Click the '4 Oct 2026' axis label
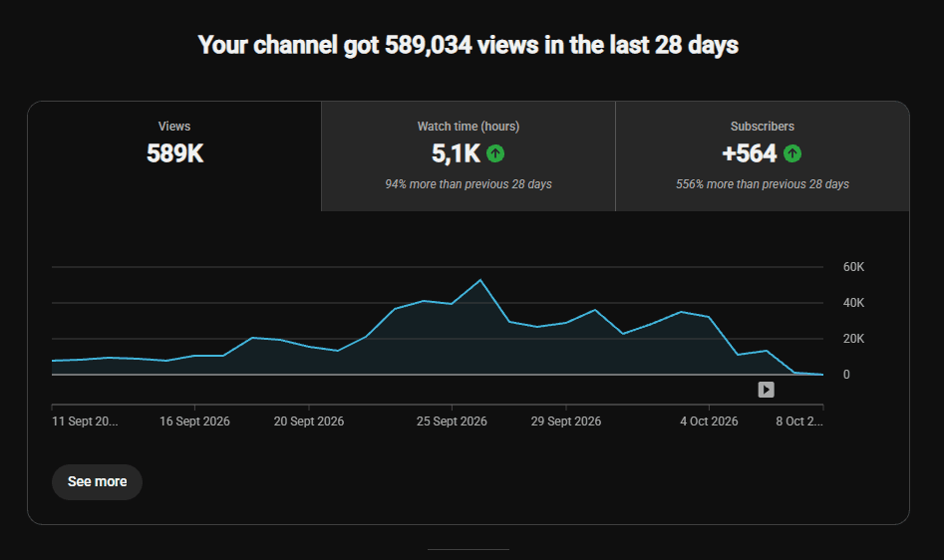Image resolution: width=944 pixels, height=560 pixels. pyautogui.click(x=709, y=421)
